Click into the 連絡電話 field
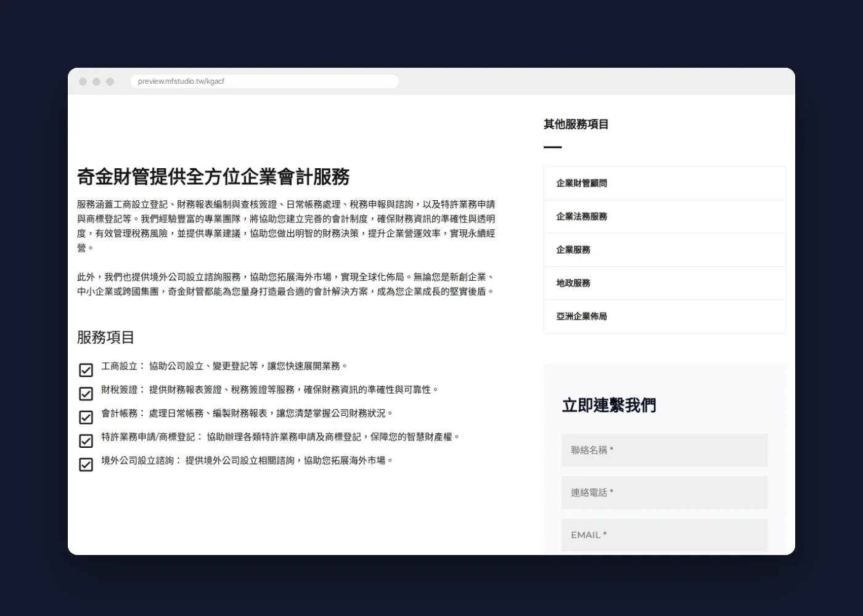This screenshot has width=863, height=616. coord(665,493)
